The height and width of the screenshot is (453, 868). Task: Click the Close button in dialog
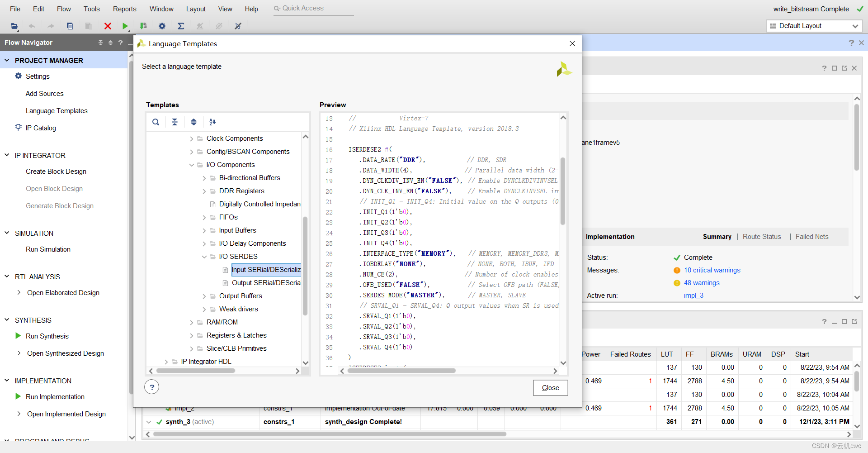coord(550,388)
